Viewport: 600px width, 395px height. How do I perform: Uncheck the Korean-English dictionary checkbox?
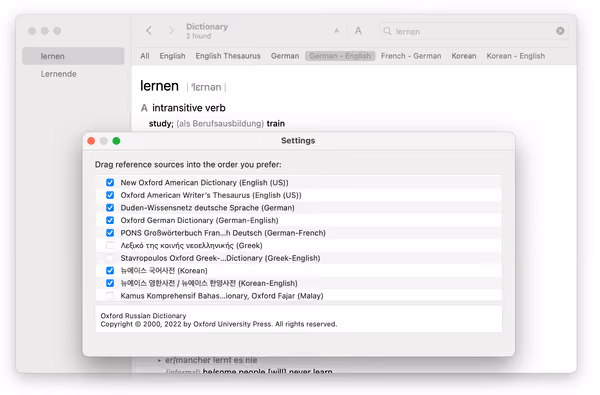click(x=110, y=283)
